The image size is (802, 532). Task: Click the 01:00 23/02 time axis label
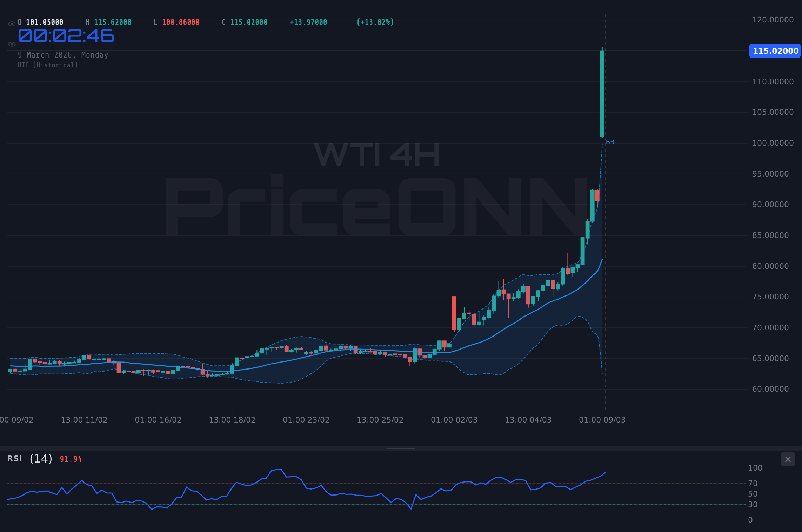(306, 420)
